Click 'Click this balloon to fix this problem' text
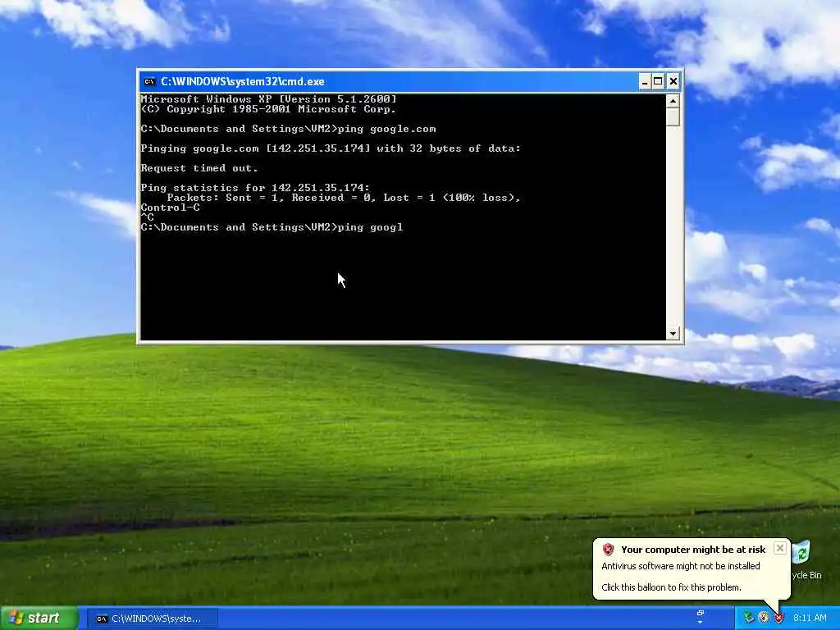840x630 pixels. [x=671, y=587]
